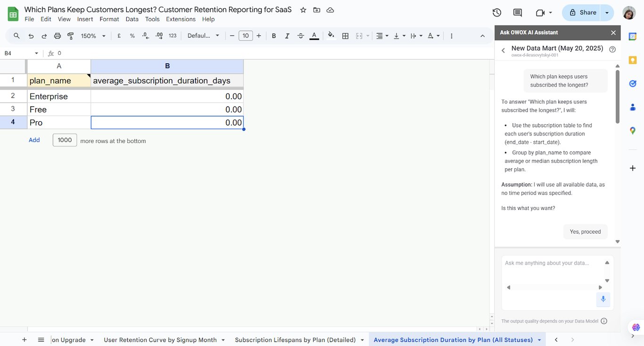This screenshot has height=346, width=644.
Task: Click the rows count field 1000
Action: [x=65, y=140]
